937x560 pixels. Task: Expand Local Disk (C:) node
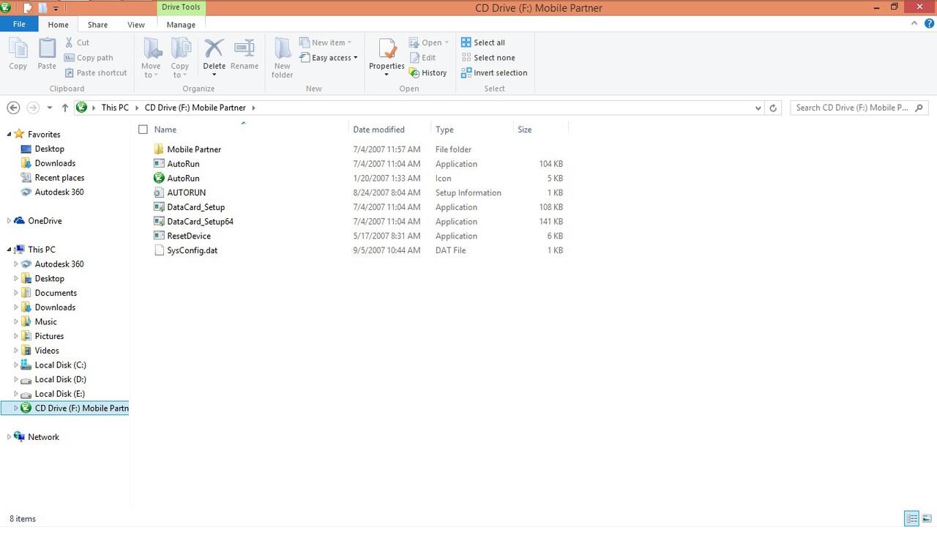(16, 365)
